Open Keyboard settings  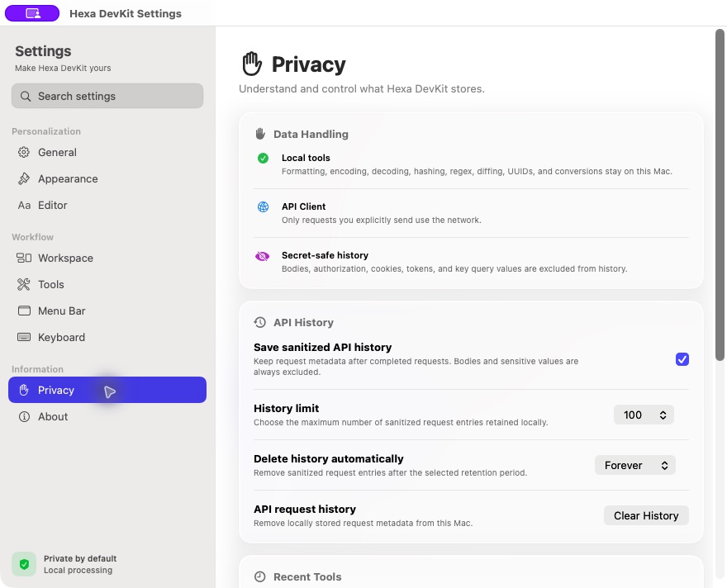[x=107, y=337]
